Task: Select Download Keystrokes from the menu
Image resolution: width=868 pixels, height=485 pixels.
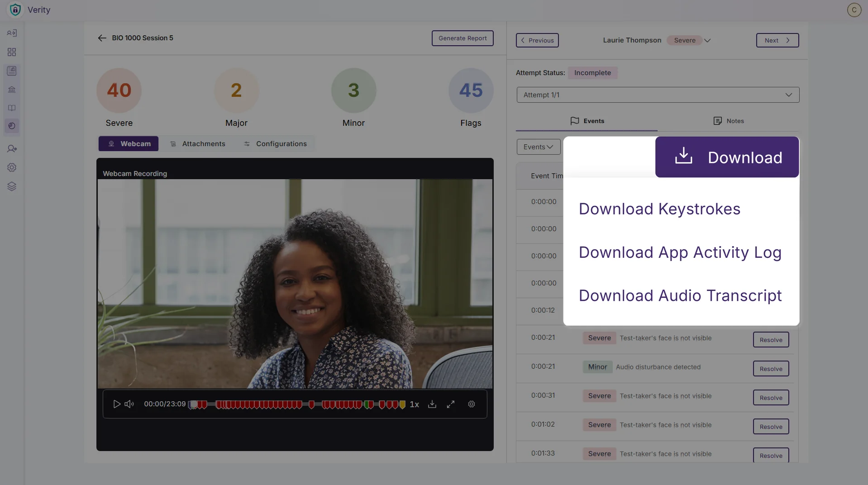Action: click(659, 209)
